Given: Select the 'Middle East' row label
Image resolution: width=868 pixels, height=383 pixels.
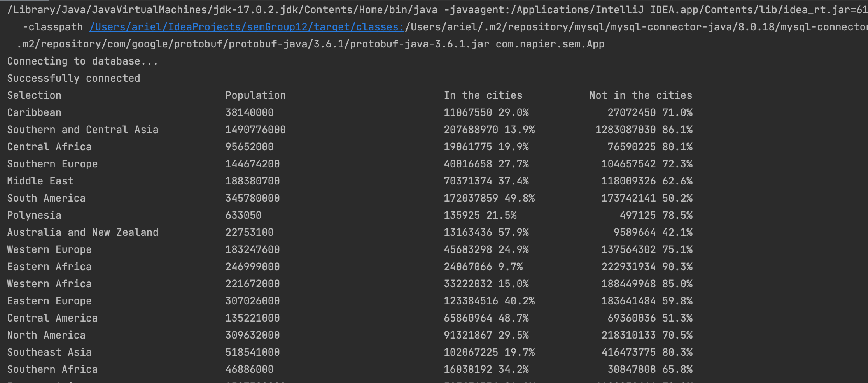Looking at the screenshot, I should [x=40, y=181].
